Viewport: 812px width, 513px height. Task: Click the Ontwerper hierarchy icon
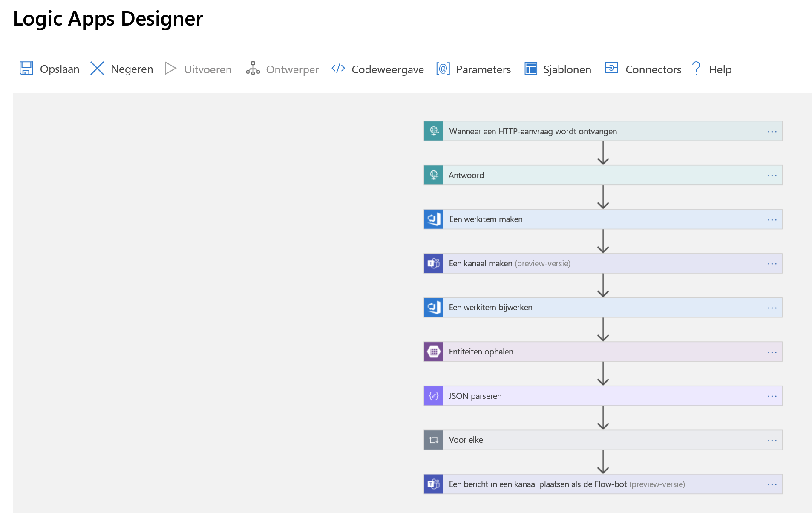coord(253,69)
